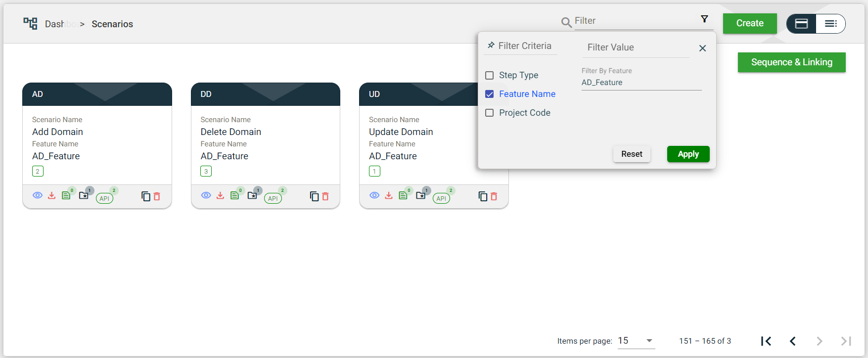868x358 pixels.
Task: Click the Filter By Feature input field
Action: point(641,83)
